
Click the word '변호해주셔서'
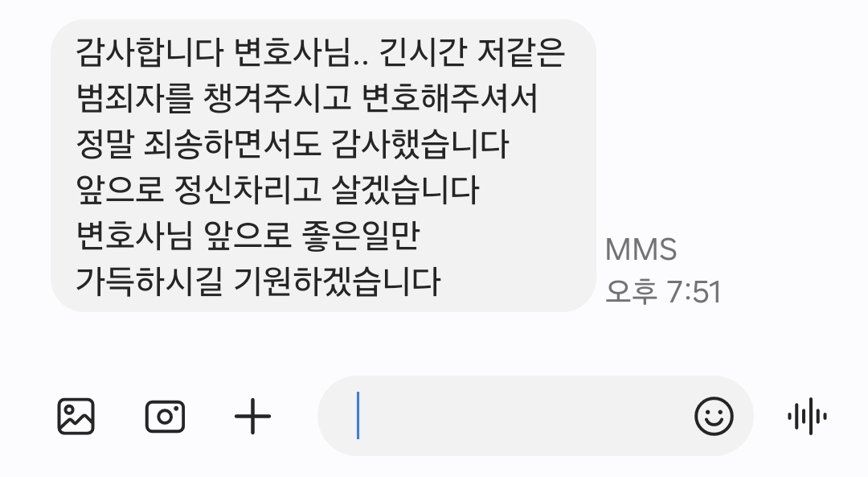coord(449,98)
